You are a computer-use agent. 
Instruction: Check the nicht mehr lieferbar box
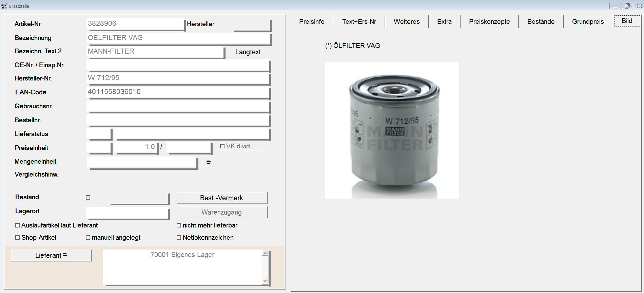(x=179, y=225)
